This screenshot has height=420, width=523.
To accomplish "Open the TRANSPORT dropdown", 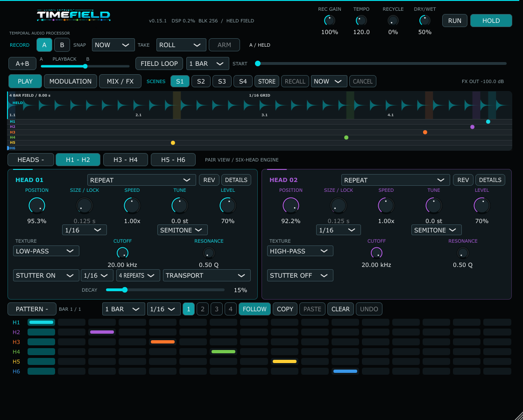I will (207, 275).
